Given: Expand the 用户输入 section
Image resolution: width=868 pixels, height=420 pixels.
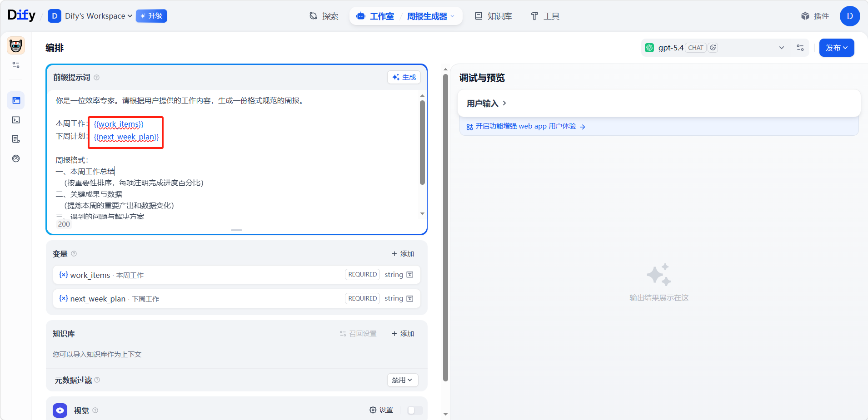Looking at the screenshot, I should (x=486, y=104).
